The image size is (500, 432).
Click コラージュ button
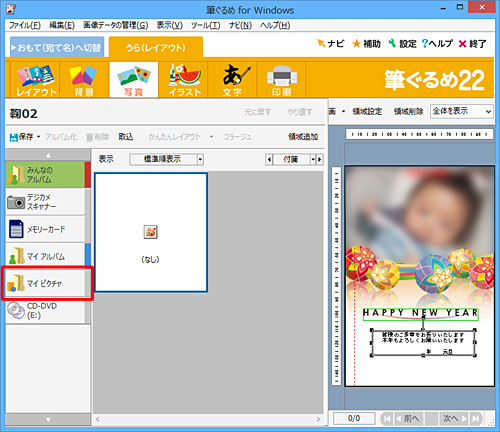pos(237,137)
